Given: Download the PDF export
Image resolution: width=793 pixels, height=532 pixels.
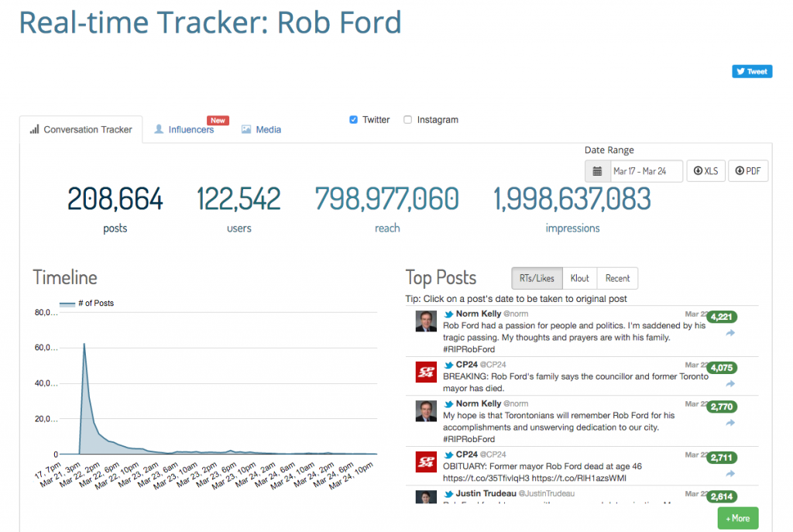Looking at the screenshot, I should (x=748, y=171).
